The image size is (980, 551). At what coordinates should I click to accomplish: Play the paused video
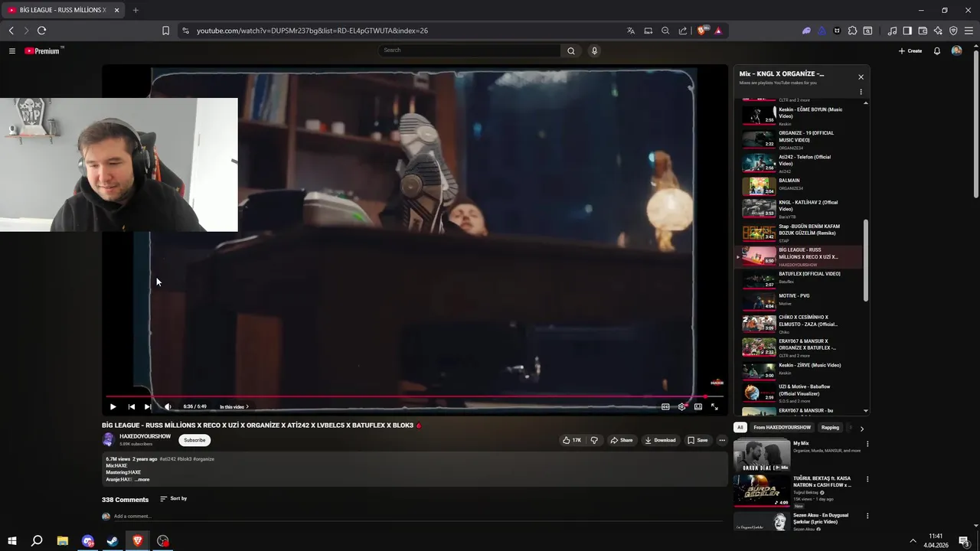(113, 406)
